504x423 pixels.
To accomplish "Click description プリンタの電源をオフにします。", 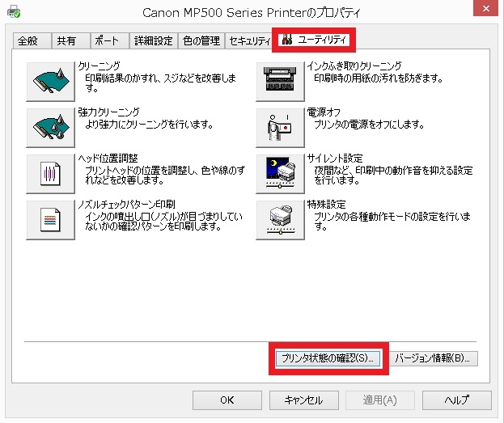I will 369,124.
